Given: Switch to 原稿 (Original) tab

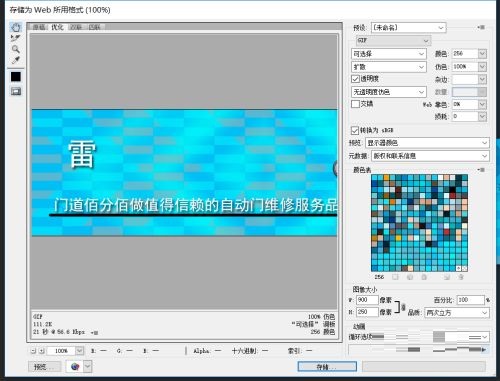Looking at the screenshot, I should point(39,27).
